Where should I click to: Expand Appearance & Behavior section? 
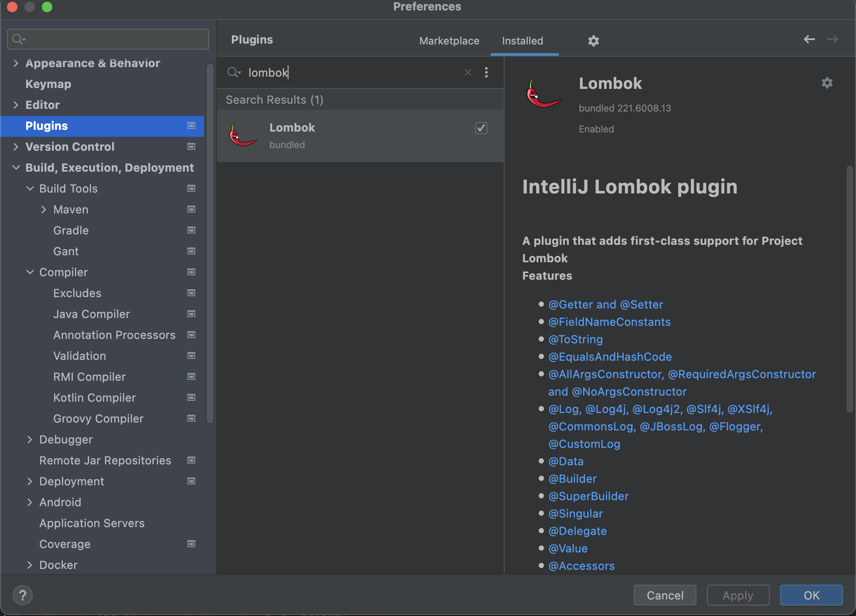(x=16, y=63)
